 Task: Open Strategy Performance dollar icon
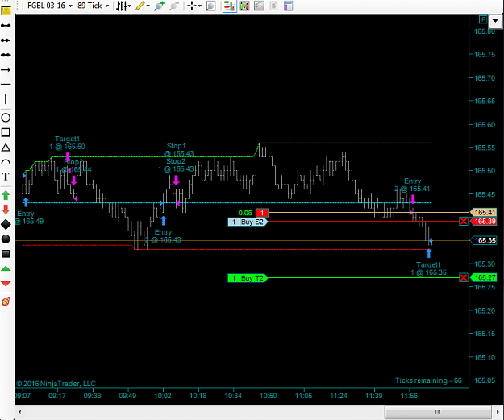274,6
